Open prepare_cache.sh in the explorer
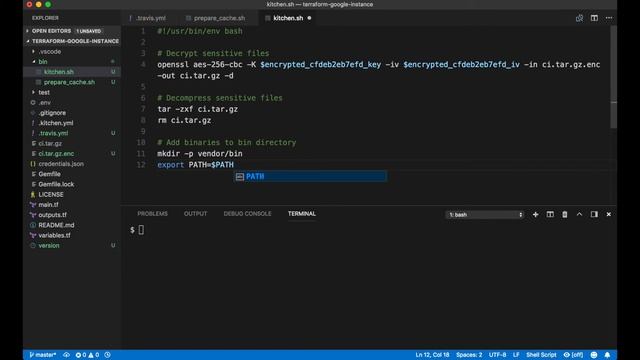 69,82
